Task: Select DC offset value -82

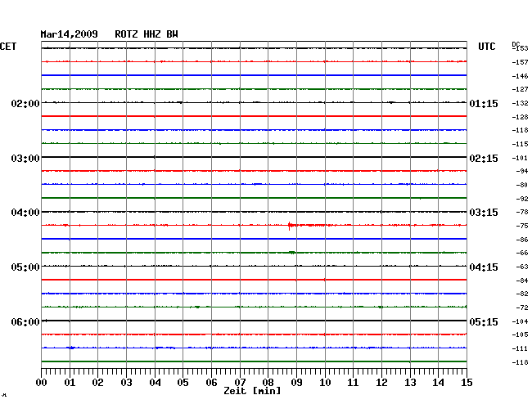Action: [522, 294]
